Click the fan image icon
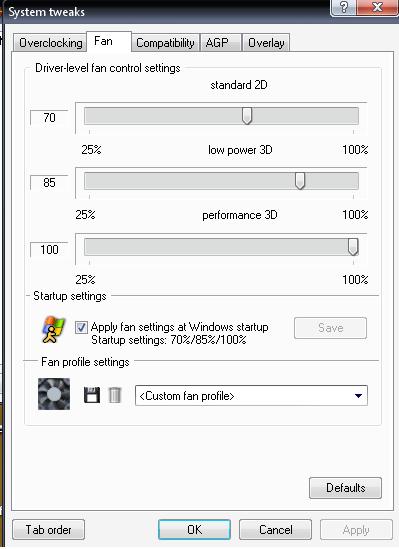The width and height of the screenshot is (399, 549). 54,394
